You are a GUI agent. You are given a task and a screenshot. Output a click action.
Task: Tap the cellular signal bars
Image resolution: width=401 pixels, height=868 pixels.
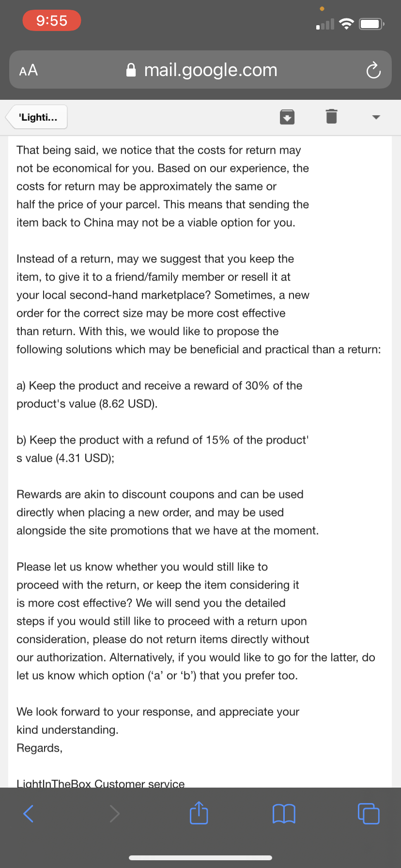324,24
